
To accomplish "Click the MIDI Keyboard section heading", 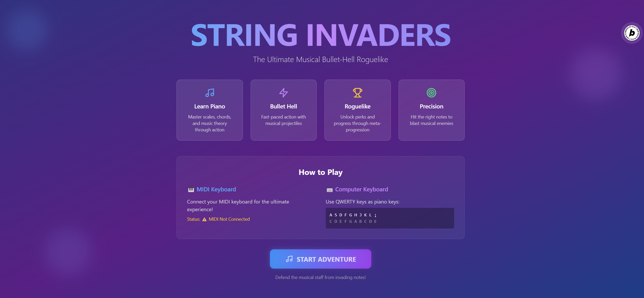I will point(216,189).
